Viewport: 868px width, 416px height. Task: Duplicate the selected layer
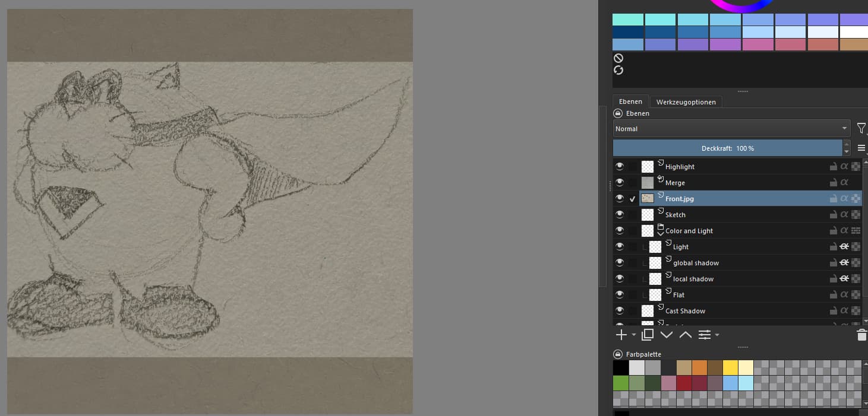[x=648, y=335]
